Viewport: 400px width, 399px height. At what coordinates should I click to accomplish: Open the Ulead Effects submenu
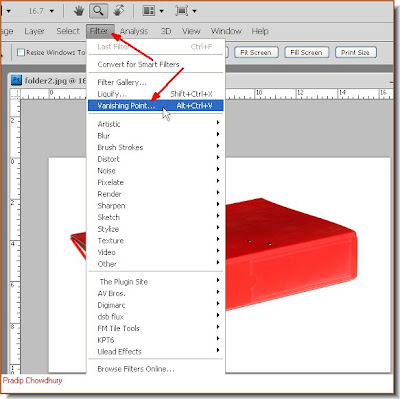click(x=155, y=352)
